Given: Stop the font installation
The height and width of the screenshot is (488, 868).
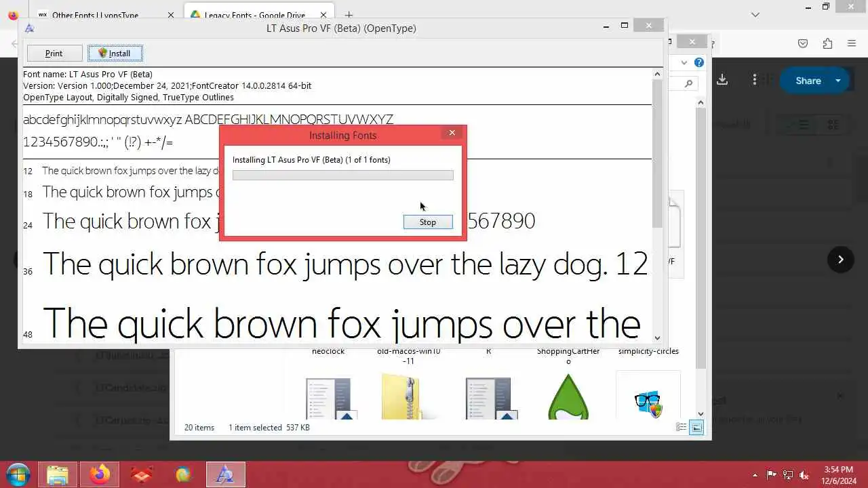Looking at the screenshot, I should (x=428, y=222).
